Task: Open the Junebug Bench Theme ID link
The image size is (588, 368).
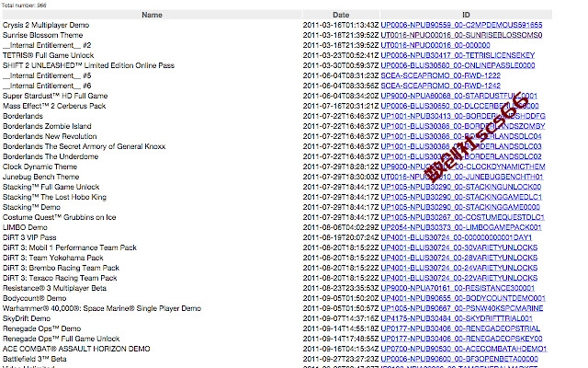Action: pyautogui.click(x=461, y=177)
